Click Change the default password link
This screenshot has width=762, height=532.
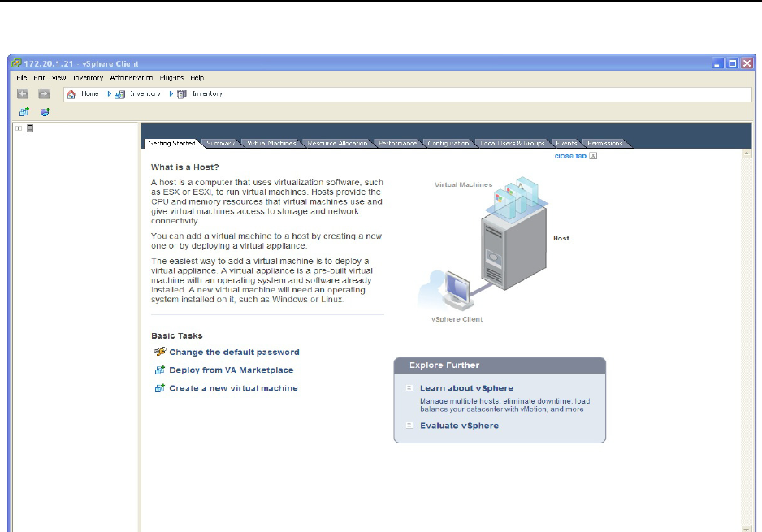[234, 353]
